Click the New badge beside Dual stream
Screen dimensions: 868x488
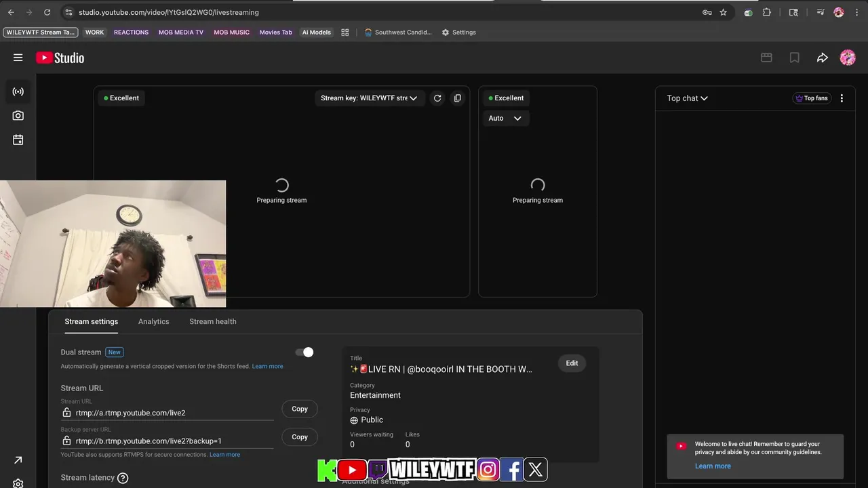[115, 352]
